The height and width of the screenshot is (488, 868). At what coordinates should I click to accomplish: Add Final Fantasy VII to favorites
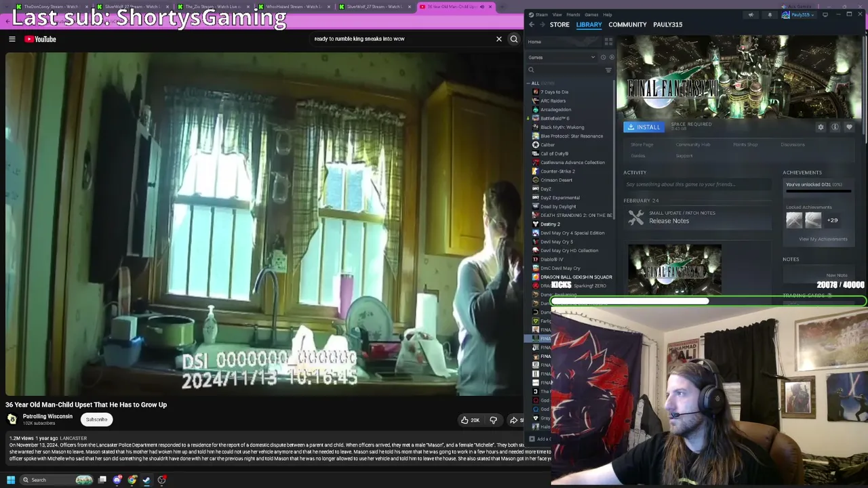click(x=849, y=127)
